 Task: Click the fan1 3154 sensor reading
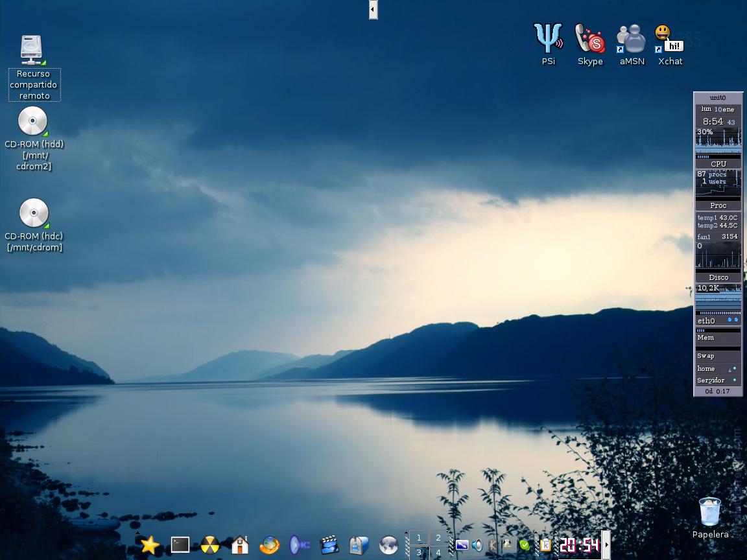point(717,236)
